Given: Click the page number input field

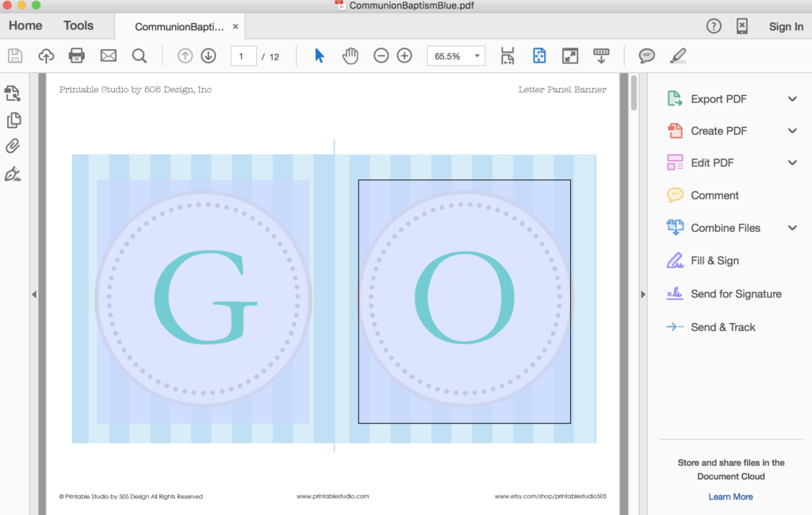Looking at the screenshot, I should point(243,56).
